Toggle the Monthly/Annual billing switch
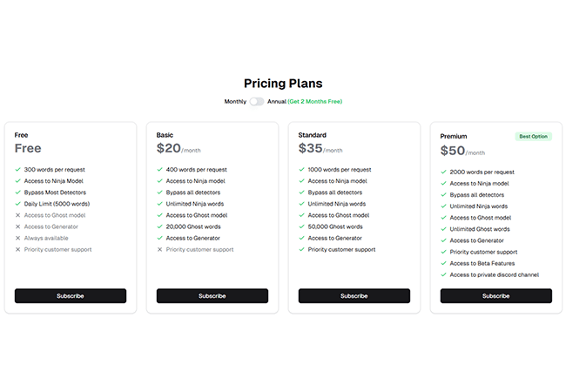This screenshot has height=392, width=566. 257,102
